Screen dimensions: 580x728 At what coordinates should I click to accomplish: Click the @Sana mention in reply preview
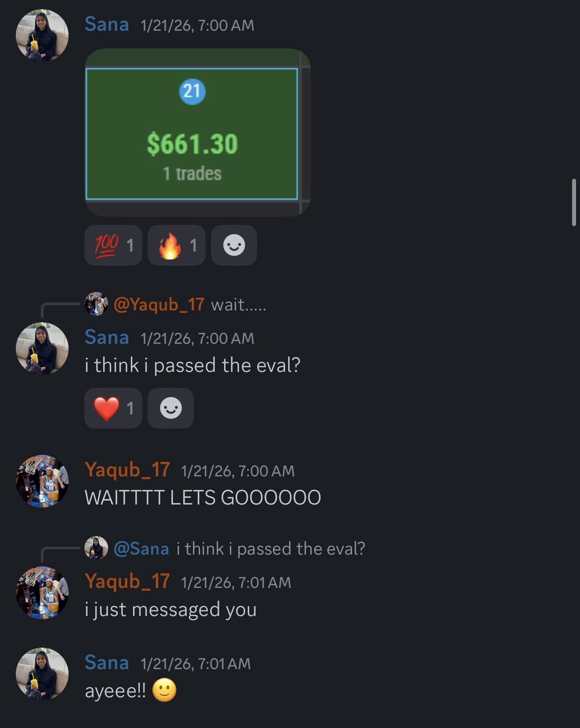click(x=141, y=548)
